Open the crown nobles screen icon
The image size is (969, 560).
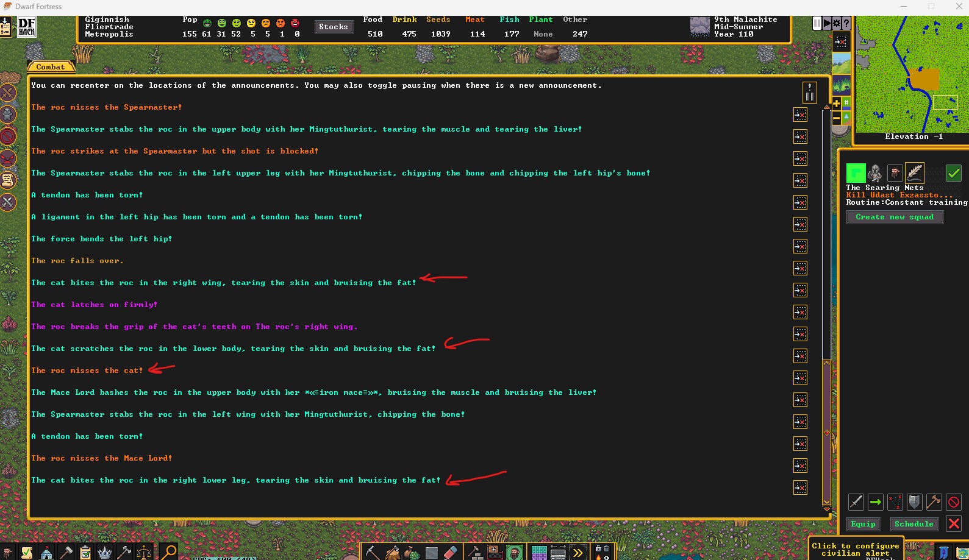click(105, 553)
